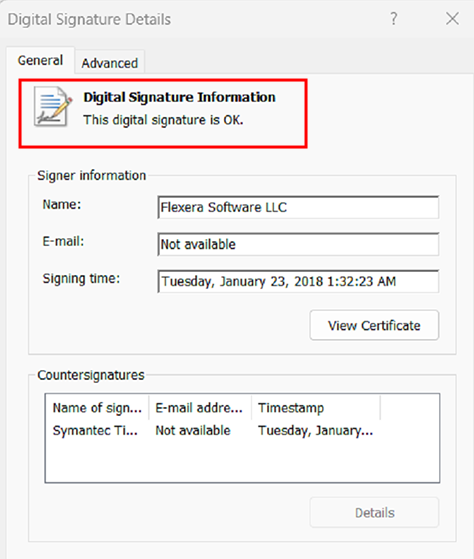Click the E-mail field showing Not available
Viewport: 474px width, 559px height.
(x=298, y=244)
